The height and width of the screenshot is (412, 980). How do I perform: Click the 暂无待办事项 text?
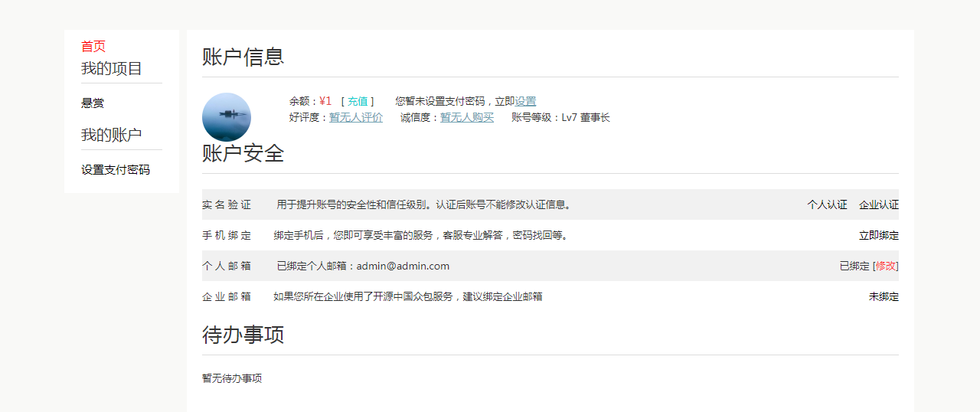[232, 378]
